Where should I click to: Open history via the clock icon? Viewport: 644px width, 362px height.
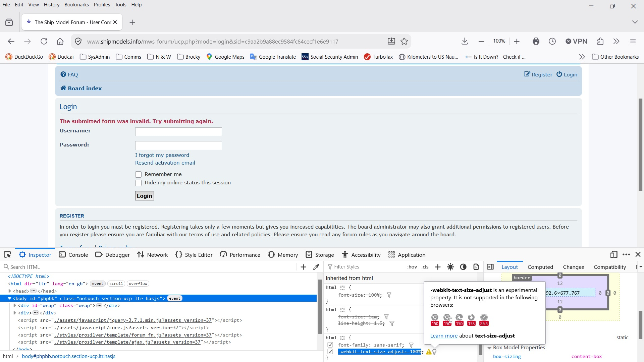pos(552,41)
